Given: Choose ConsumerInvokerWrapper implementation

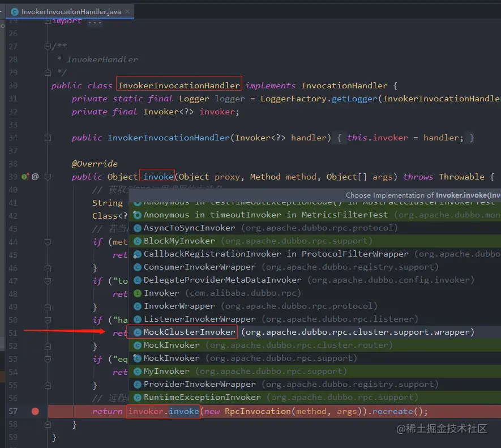Looking at the screenshot, I should click(315, 267).
